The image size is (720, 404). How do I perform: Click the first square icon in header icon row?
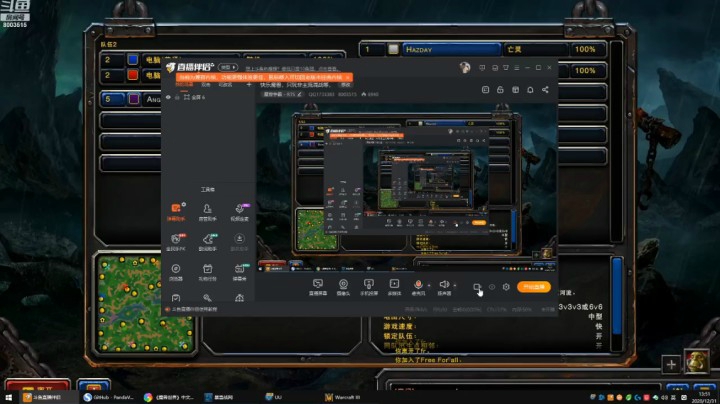click(485, 90)
